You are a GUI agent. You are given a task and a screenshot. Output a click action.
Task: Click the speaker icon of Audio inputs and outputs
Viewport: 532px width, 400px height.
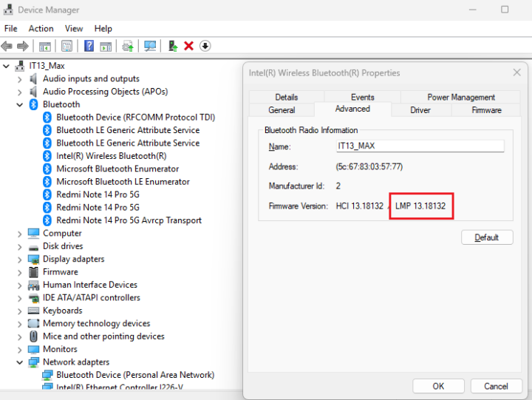(x=33, y=79)
